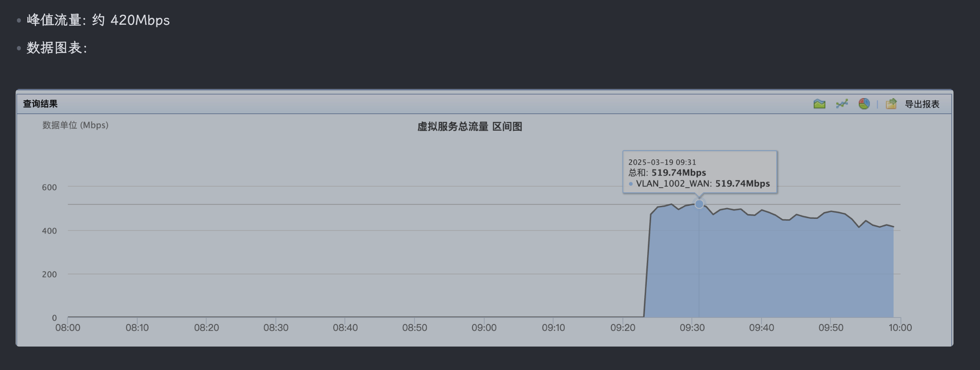Viewport: 980px width, 370px height.
Task: Switch to pie chart view icon
Action: point(864,104)
